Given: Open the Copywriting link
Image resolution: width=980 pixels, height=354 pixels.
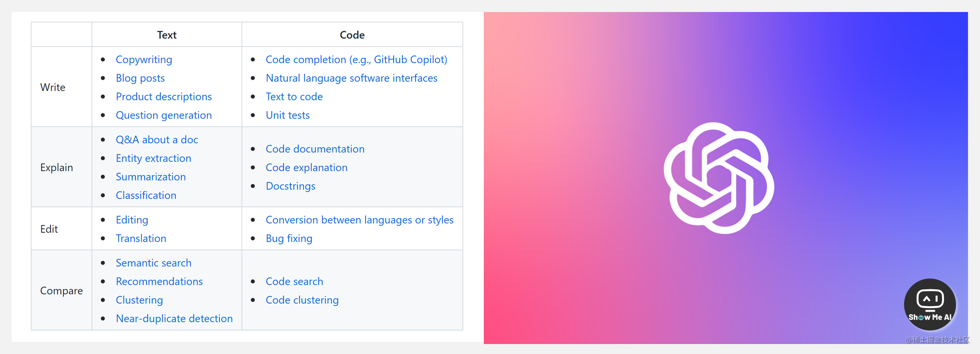Looking at the screenshot, I should tap(144, 60).
